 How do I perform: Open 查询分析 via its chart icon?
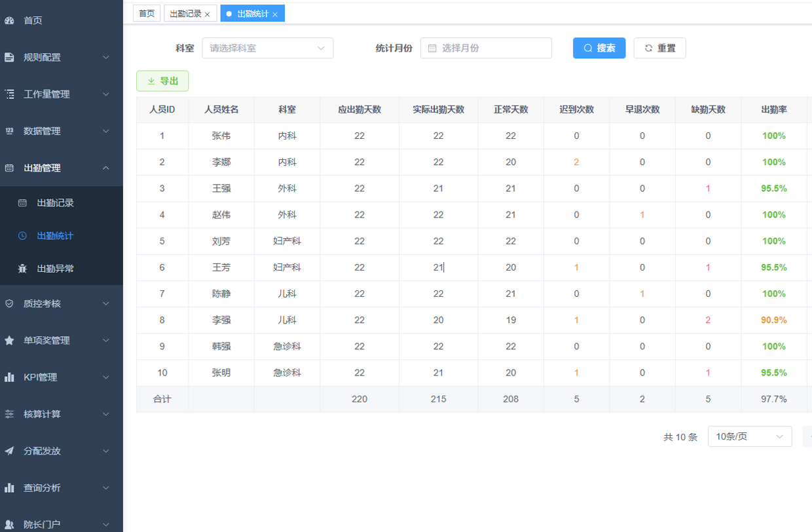point(9,487)
